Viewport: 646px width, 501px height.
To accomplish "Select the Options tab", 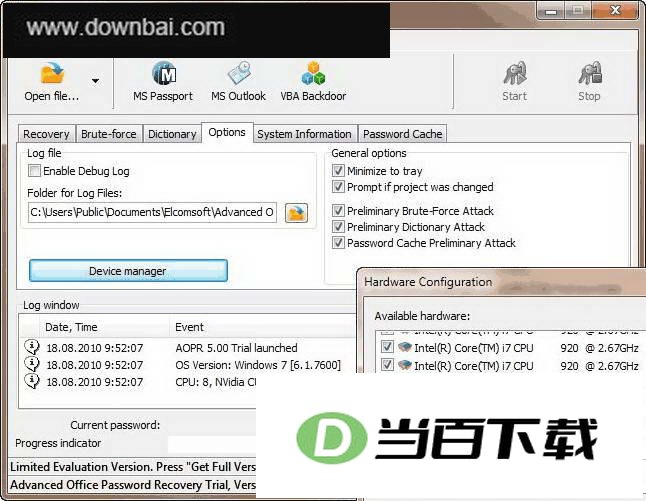I will pyautogui.click(x=227, y=132).
